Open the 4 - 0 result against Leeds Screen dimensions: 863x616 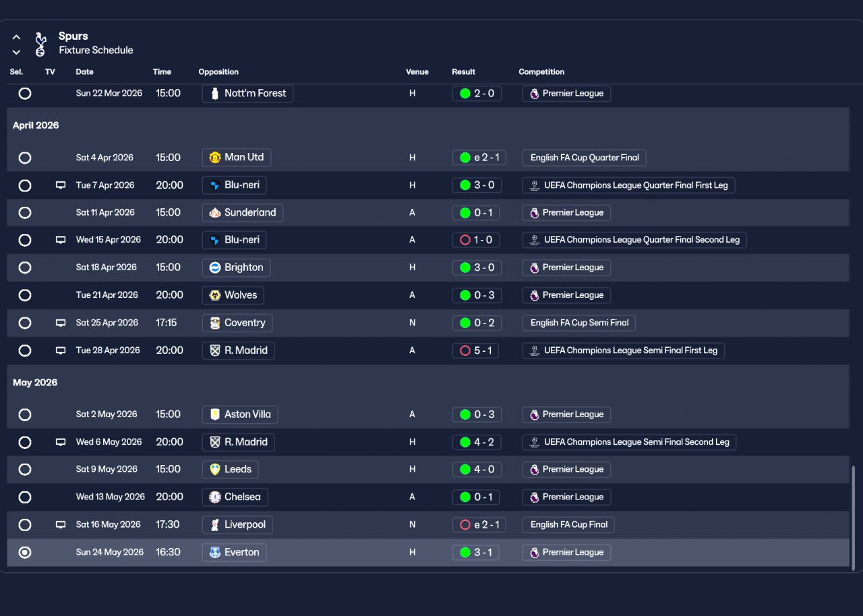pyautogui.click(x=477, y=469)
